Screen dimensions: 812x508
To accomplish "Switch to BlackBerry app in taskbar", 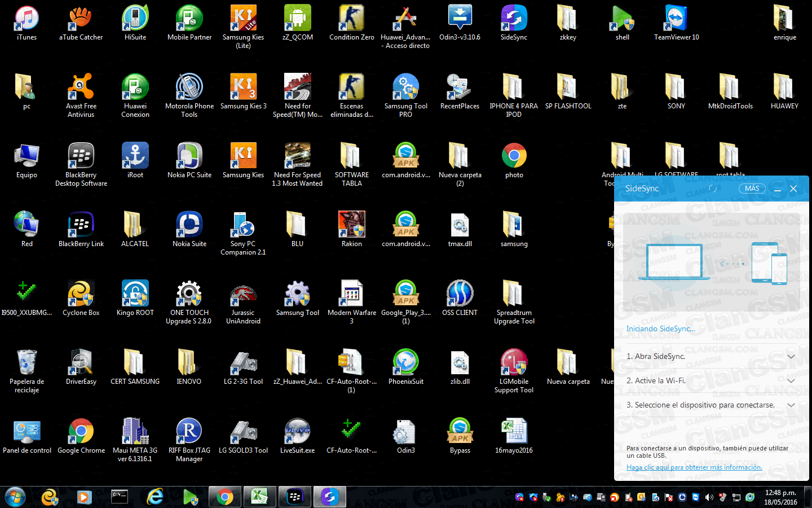I will click(295, 497).
